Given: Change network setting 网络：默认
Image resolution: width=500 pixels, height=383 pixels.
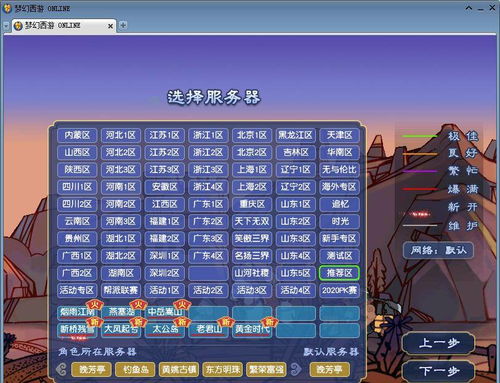Looking at the screenshot, I should point(438,250).
